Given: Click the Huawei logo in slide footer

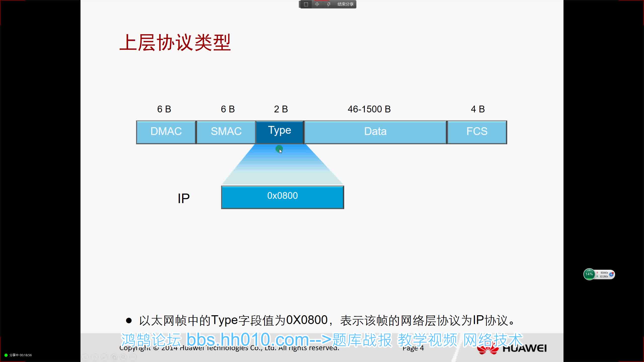Looking at the screenshot, I should click(512, 349).
